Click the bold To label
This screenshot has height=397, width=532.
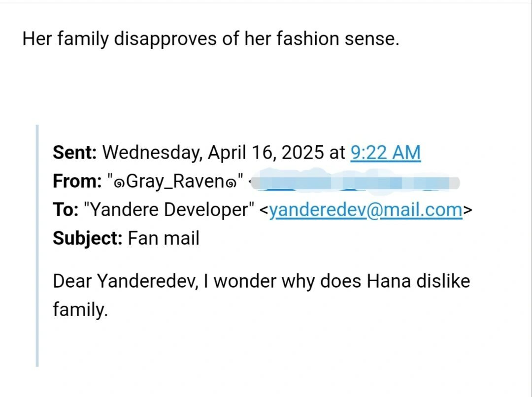tap(65, 209)
